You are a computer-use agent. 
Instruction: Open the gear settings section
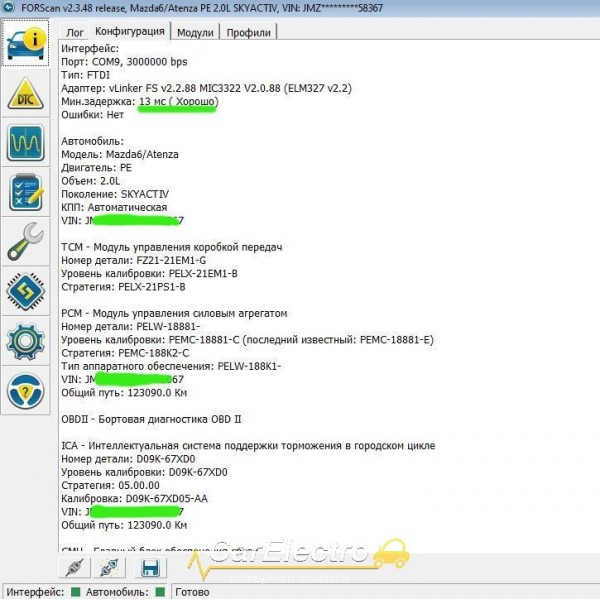pos(25,341)
